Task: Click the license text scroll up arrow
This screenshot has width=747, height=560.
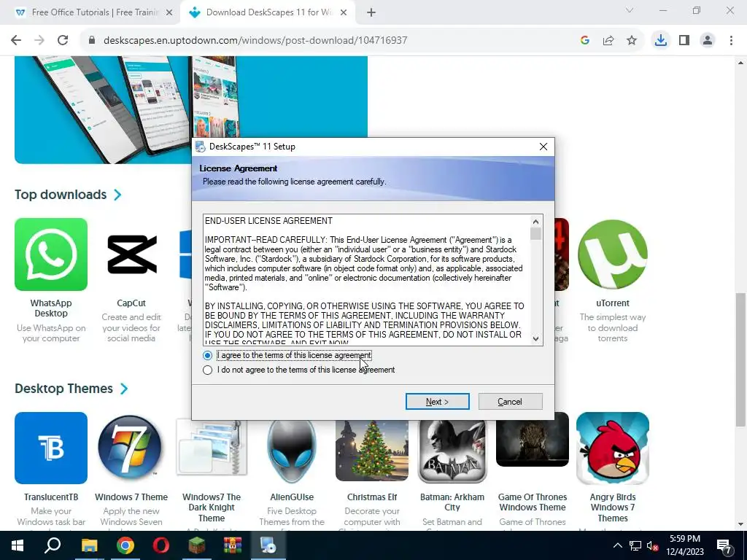Action: pos(536,222)
